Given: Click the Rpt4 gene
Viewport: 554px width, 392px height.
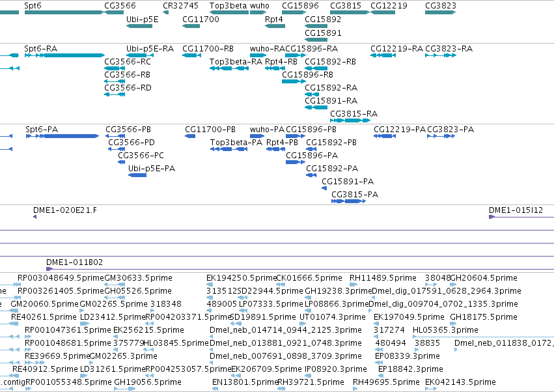Looking at the screenshot, I should (275, 26).
